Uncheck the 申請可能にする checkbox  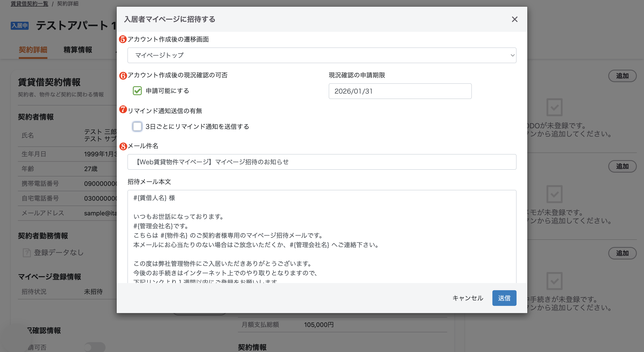(137, 91)
